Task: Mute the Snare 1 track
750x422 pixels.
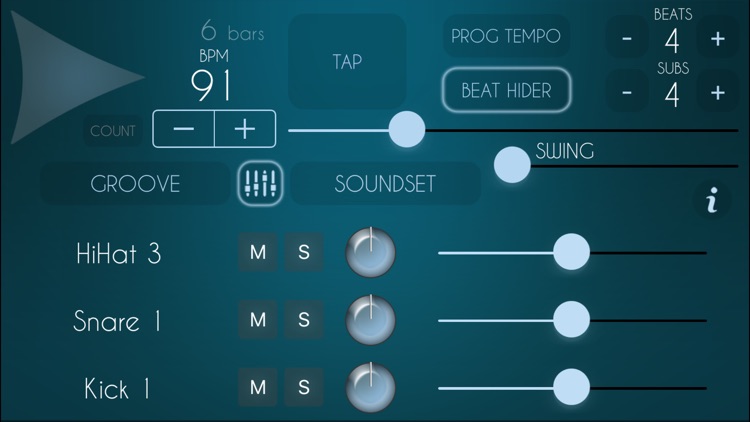Action: tap(258, 320)
